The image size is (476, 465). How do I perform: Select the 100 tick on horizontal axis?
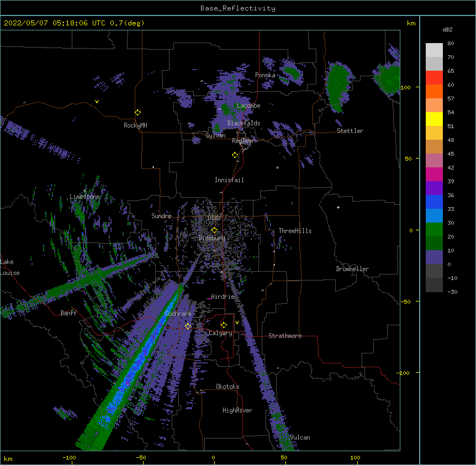coord(355,457)
